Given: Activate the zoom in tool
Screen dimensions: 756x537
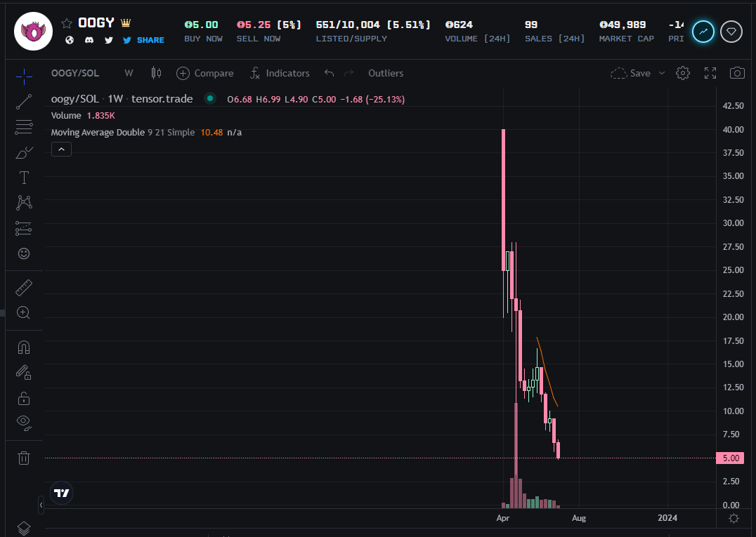Looking at the screenshot, I should coord(24,312).
